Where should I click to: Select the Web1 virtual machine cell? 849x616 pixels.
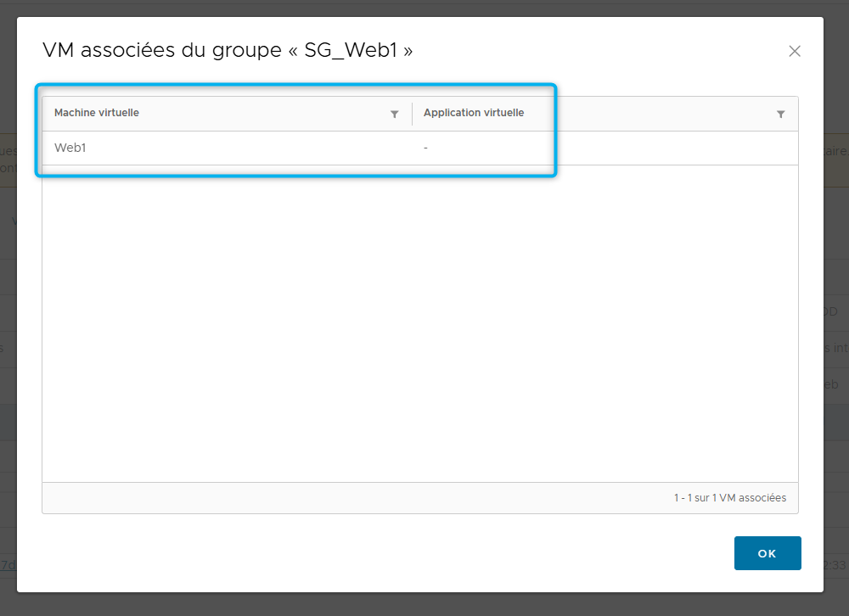[x=70, y=148]
